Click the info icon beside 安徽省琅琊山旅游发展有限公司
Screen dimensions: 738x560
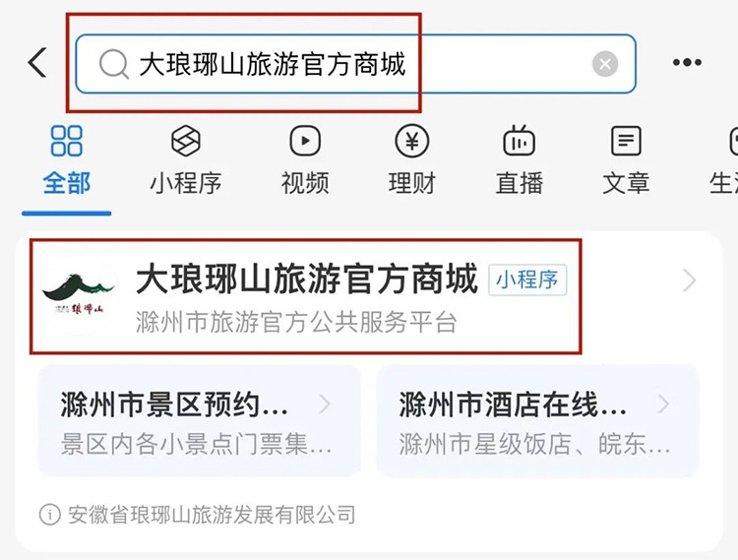[50, 515]
